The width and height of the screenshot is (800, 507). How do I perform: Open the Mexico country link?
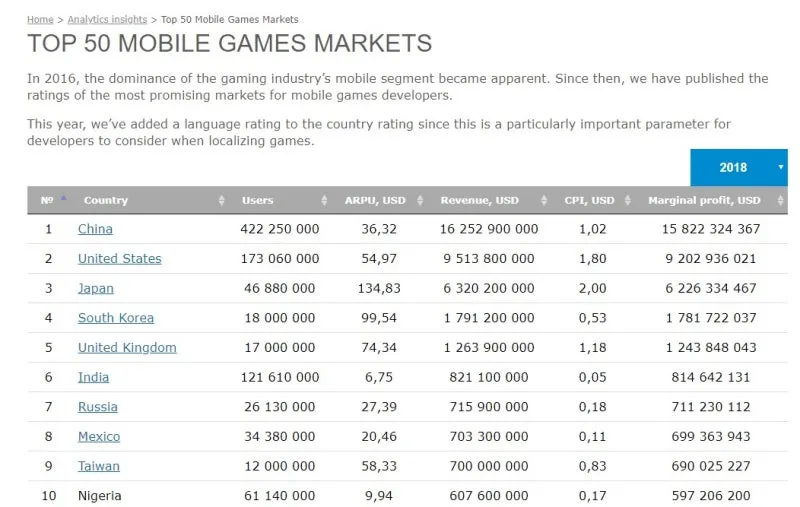(99, 437)
